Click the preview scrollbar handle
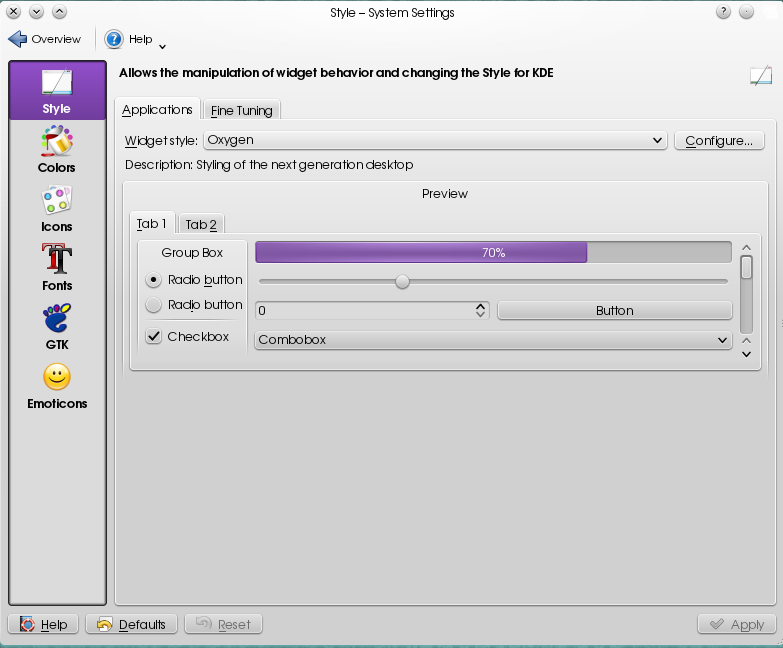 747,267
